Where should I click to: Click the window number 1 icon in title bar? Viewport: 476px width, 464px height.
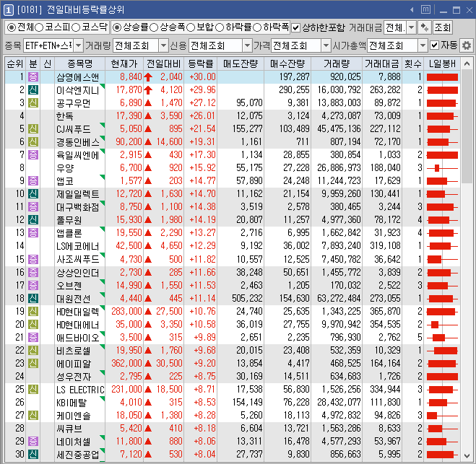(8, 10)
